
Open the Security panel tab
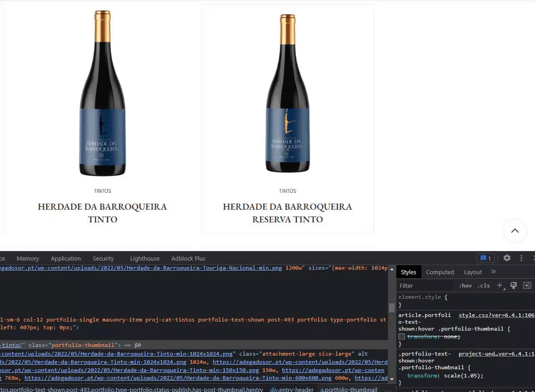click(103, 259)
